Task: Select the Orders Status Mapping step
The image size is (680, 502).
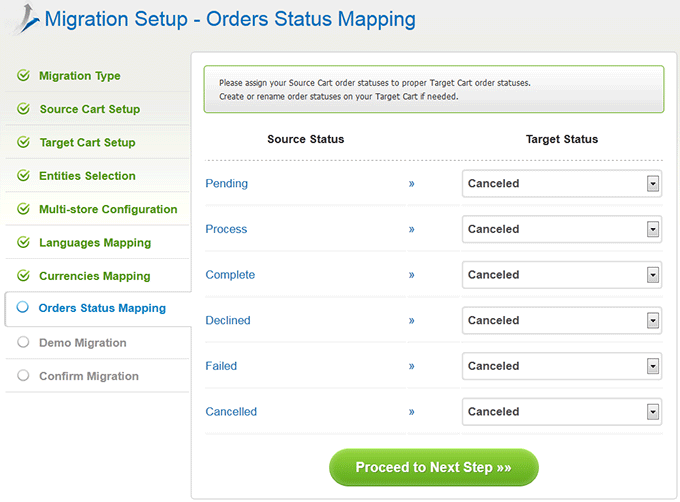Action: (102, 308)
